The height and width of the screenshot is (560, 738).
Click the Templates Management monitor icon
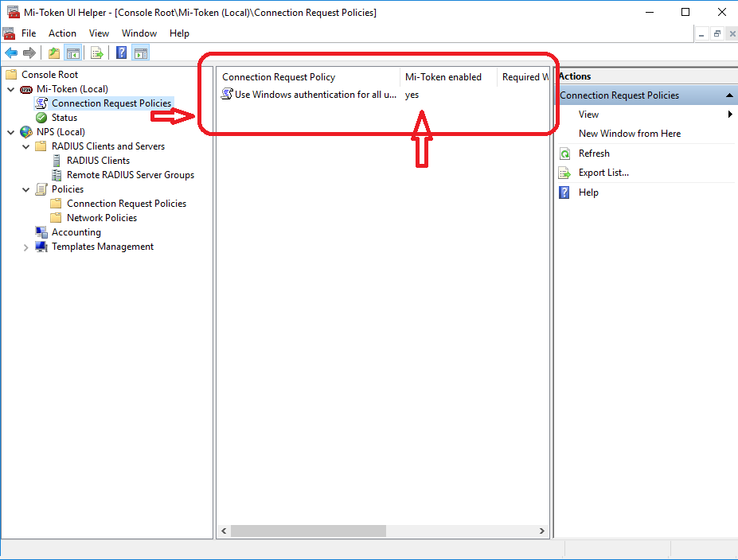(x=41, y=247)
